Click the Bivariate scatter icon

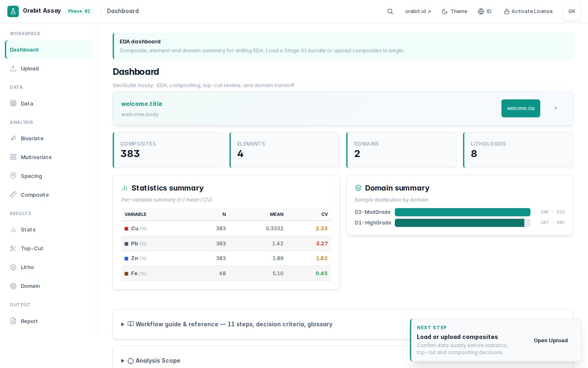13,138
